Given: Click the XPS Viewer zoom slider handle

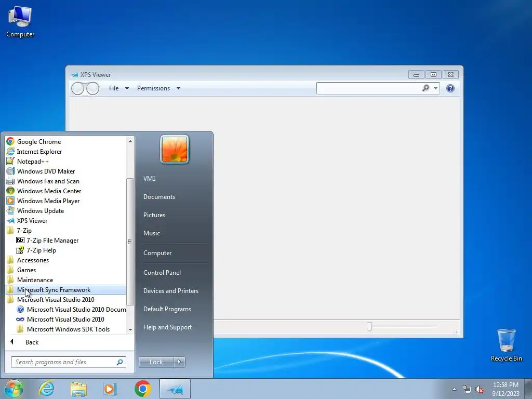Looking at the screenshot, I should 369,326.
